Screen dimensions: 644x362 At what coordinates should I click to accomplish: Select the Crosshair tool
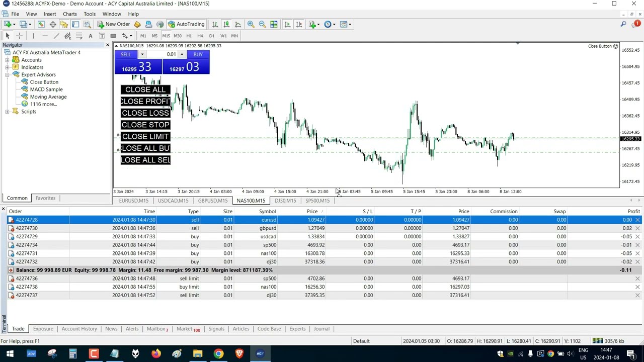click(19, 36)
